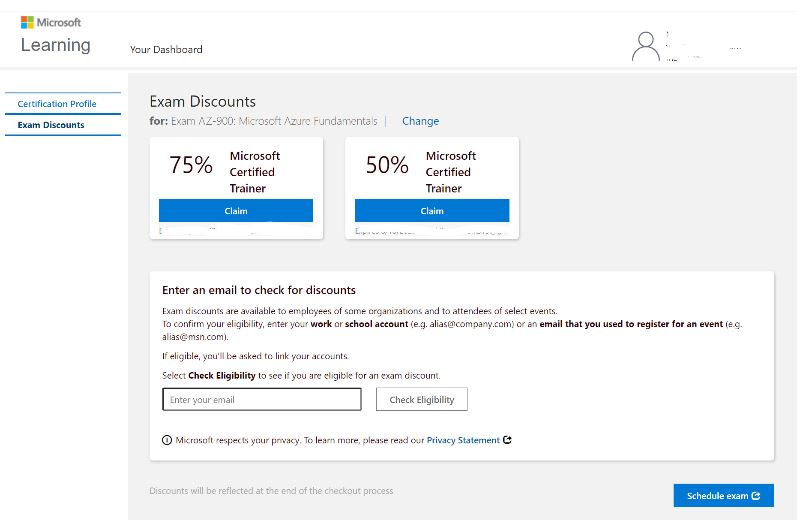
Task: Click external link icon after Privacy Statement
Action: click(x=507, y=440)
